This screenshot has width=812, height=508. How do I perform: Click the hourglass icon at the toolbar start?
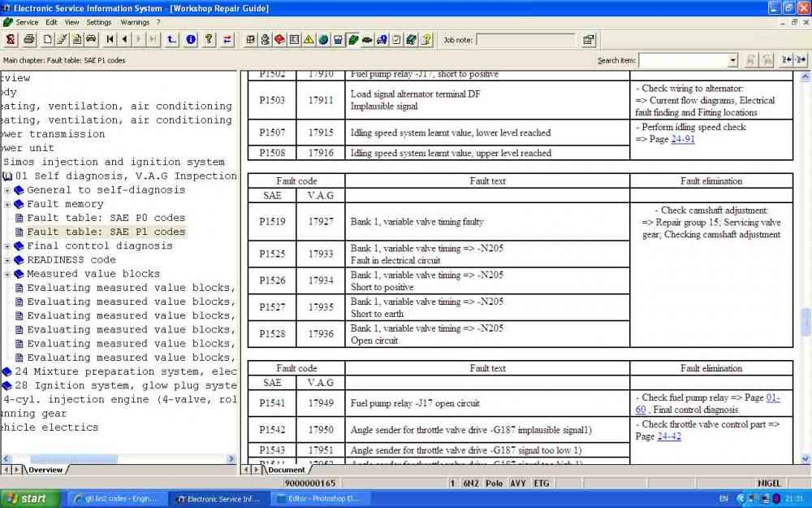click(x=11, y=39)
